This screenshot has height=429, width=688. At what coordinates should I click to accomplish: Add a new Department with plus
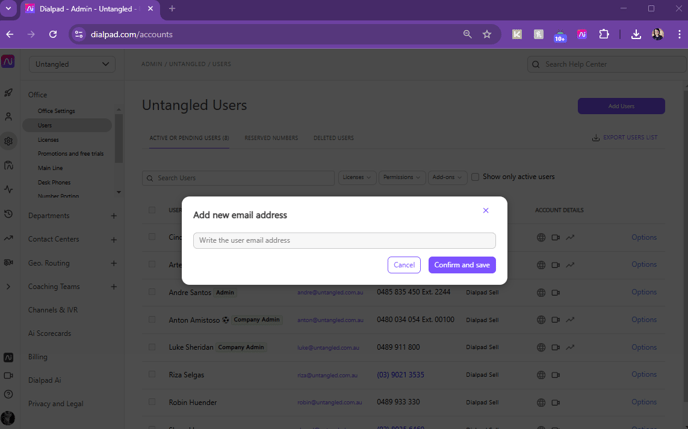click(x=114, y=216)
